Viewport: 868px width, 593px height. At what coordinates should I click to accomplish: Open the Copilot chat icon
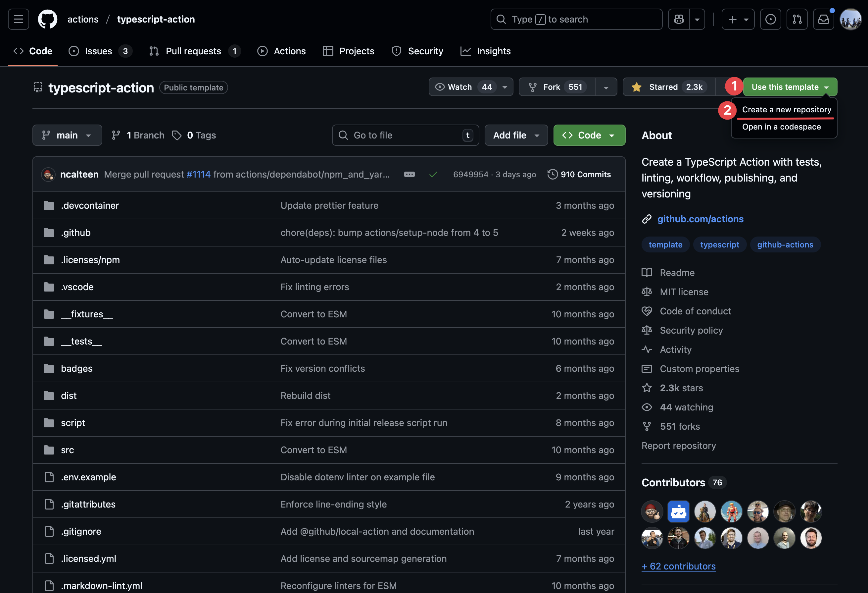pyautogui.click(x=679, y=19)
